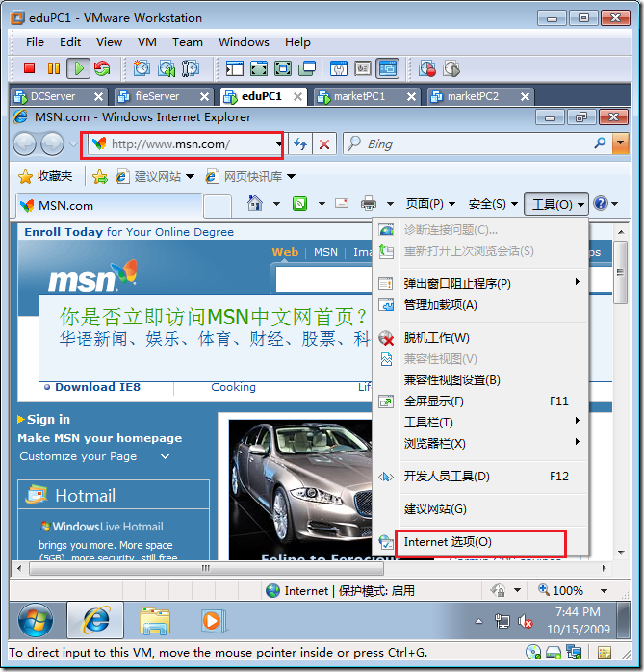
Task: Click the horizontal scrollbar of the page
Action: click(206, 568)
